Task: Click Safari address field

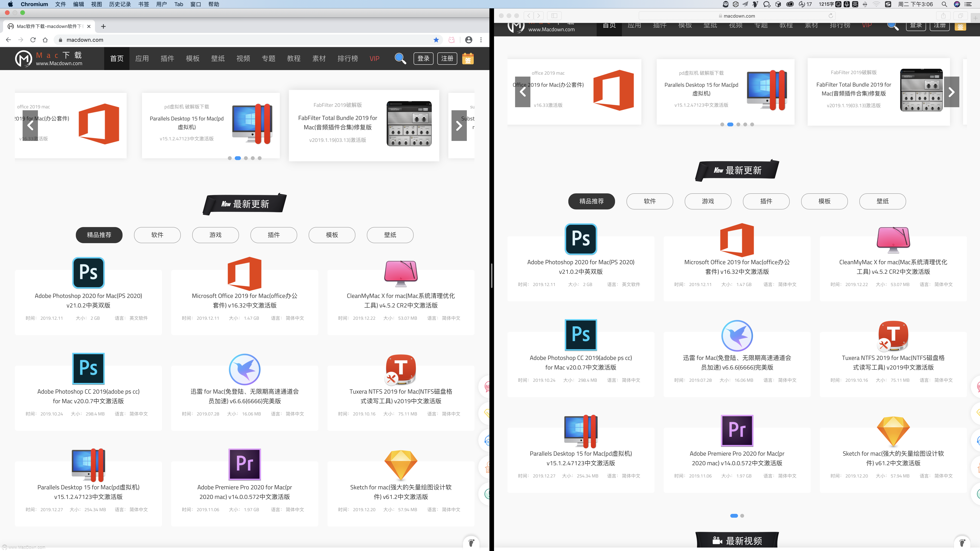Action: [737, 16]
